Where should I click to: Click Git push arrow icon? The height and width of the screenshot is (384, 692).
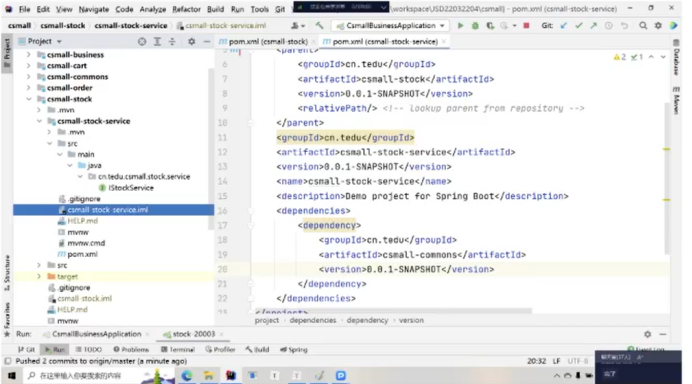coord(594,26)
